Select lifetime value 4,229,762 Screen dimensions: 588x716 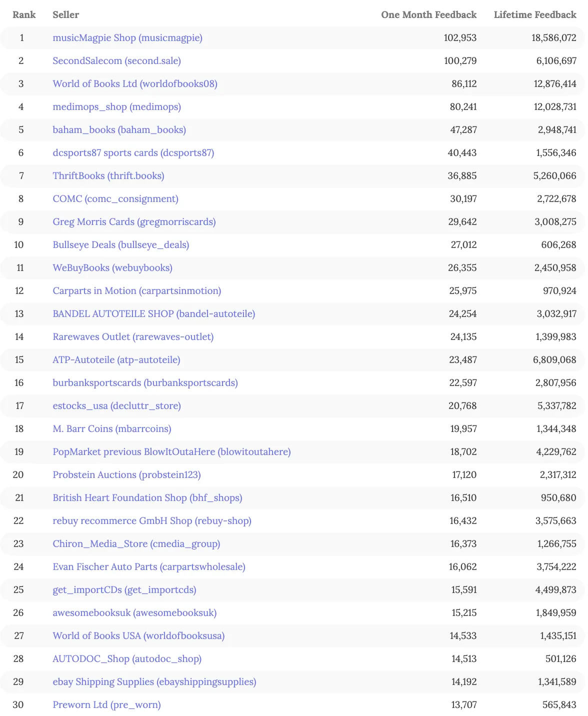point(556,452)
